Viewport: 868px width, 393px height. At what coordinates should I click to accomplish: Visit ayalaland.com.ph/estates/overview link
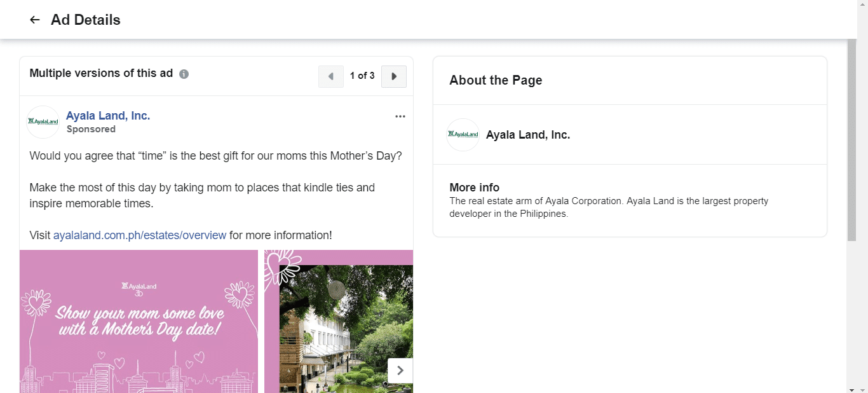click(x=140, y=235)
